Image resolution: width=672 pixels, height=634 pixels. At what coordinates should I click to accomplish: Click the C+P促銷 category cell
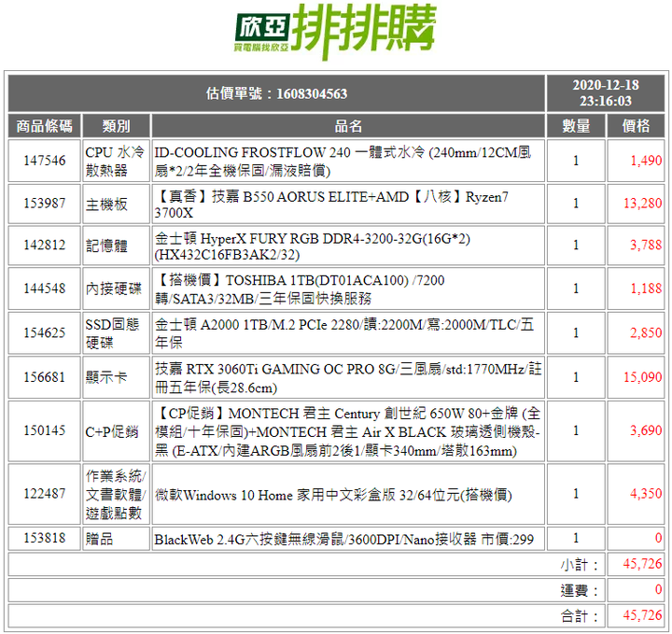coord(116,430)
